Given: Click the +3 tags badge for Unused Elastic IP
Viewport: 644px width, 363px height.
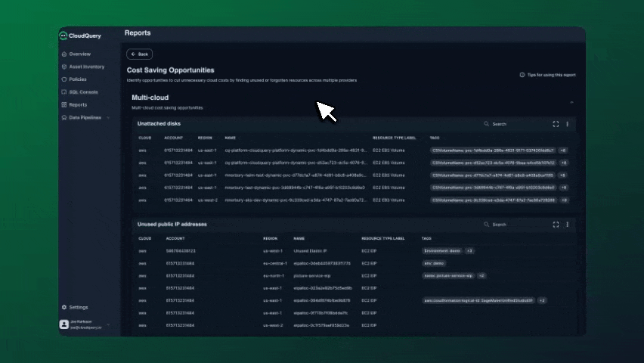Looking at the screenshot, I should [469, 250].
